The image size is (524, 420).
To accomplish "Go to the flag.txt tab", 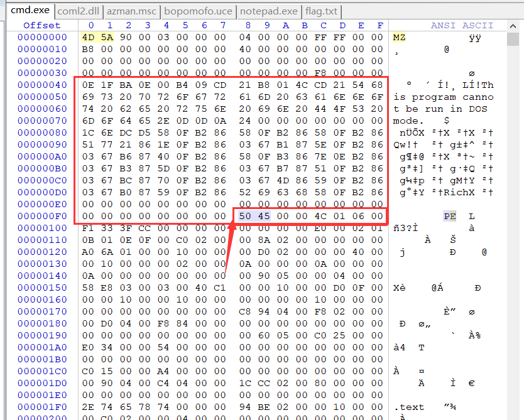I will (321, 11).
